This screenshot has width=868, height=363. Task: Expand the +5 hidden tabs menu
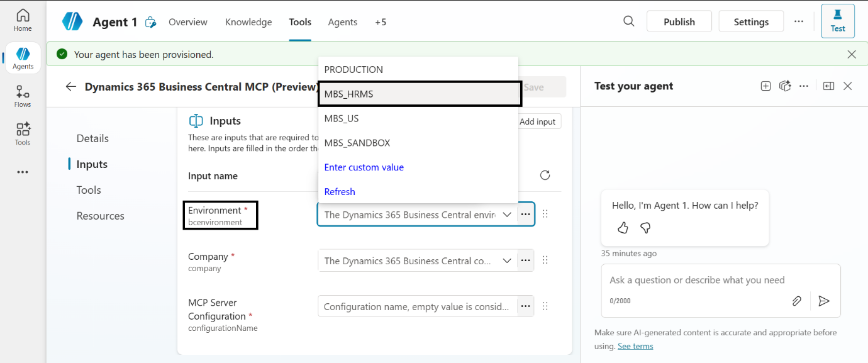tap(381, 22)
